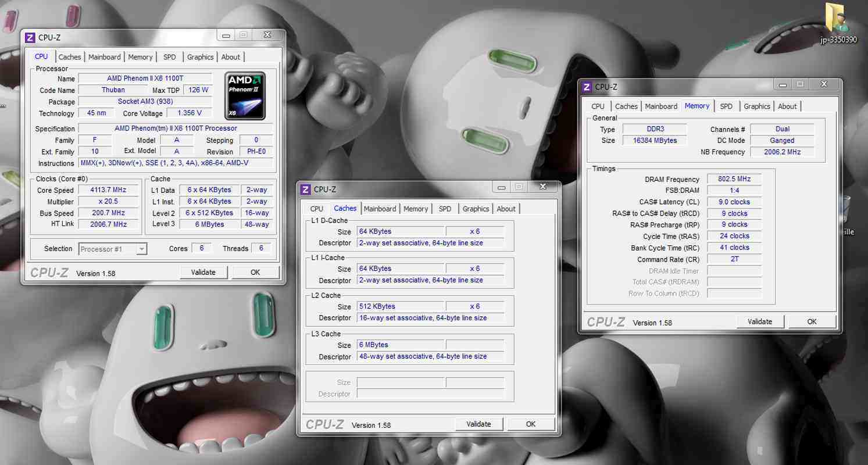The width and height of the screenshot is (868, 465).
Task: Open Mainboard tab in CPU window
Action: (x=105, y=57)
